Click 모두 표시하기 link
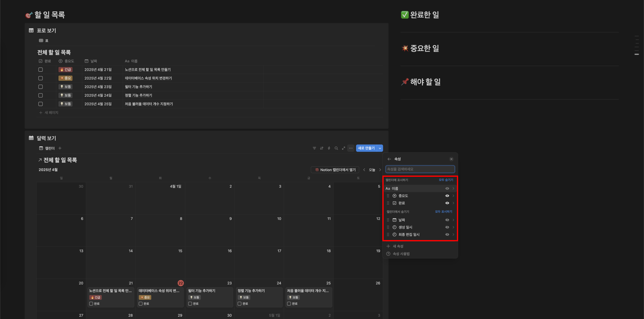This screenshot has height=319, width=644. click(x=444, y=212)
